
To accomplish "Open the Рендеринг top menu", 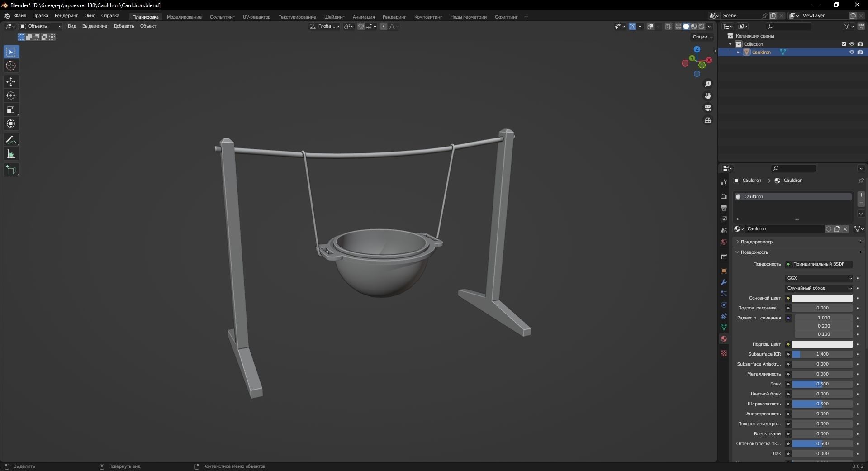I will [66, 16].
